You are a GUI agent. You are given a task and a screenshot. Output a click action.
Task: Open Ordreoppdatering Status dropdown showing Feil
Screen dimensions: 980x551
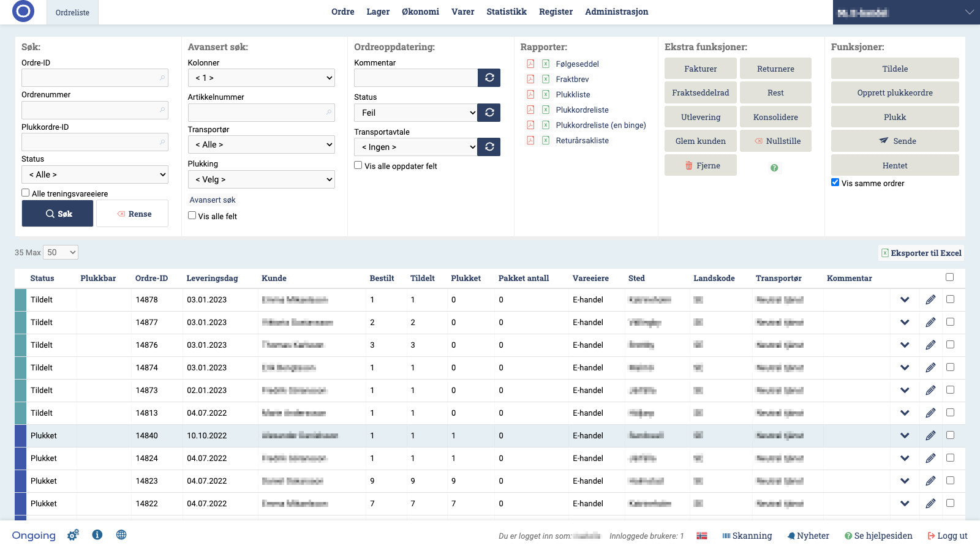click(x=416, y=113)
